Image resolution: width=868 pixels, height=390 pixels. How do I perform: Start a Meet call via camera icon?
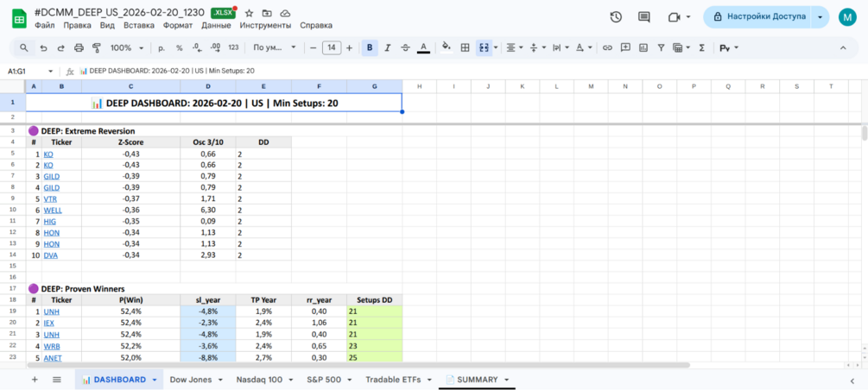[674, 17]
